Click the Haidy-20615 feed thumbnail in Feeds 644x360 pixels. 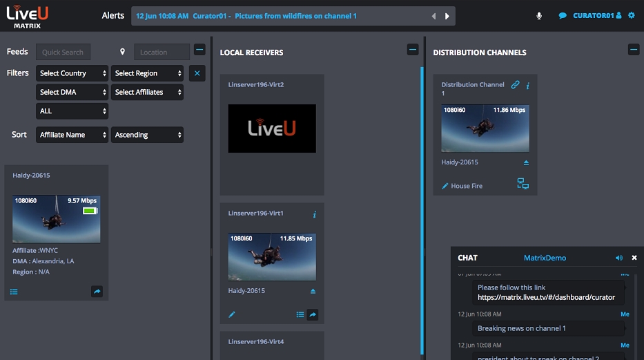coord(57,218)
